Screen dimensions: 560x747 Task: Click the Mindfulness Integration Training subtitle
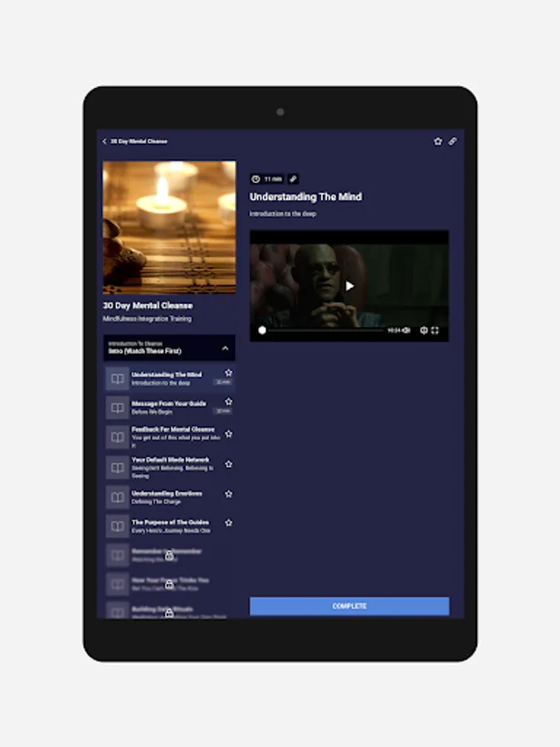coord(147,319)
